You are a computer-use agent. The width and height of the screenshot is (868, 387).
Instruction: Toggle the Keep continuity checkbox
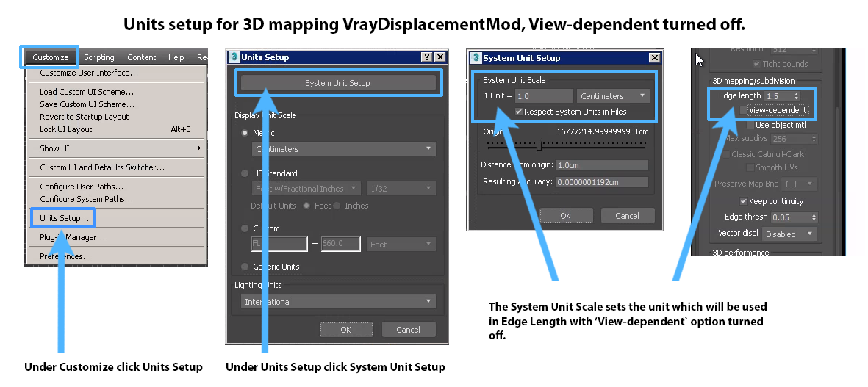[744, 201]
